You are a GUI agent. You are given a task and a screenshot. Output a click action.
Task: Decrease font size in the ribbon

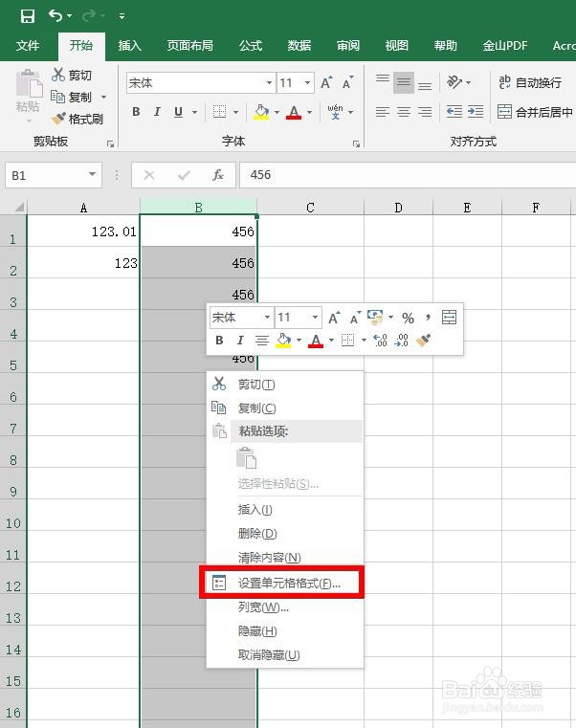click(348, 82)
